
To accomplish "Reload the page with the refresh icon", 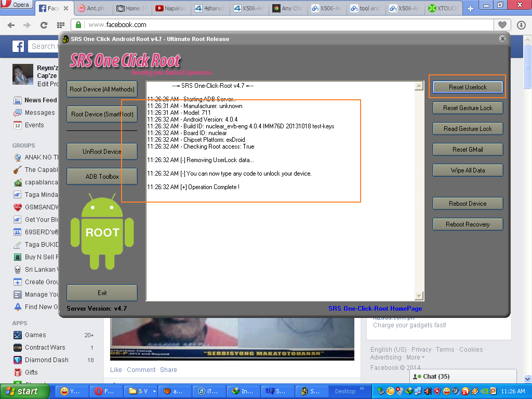I will coord(44,25).
